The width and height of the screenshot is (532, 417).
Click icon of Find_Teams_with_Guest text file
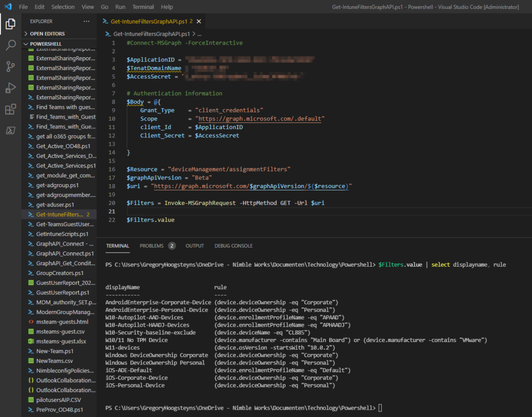pyautogui.click(x=32, y=117)
